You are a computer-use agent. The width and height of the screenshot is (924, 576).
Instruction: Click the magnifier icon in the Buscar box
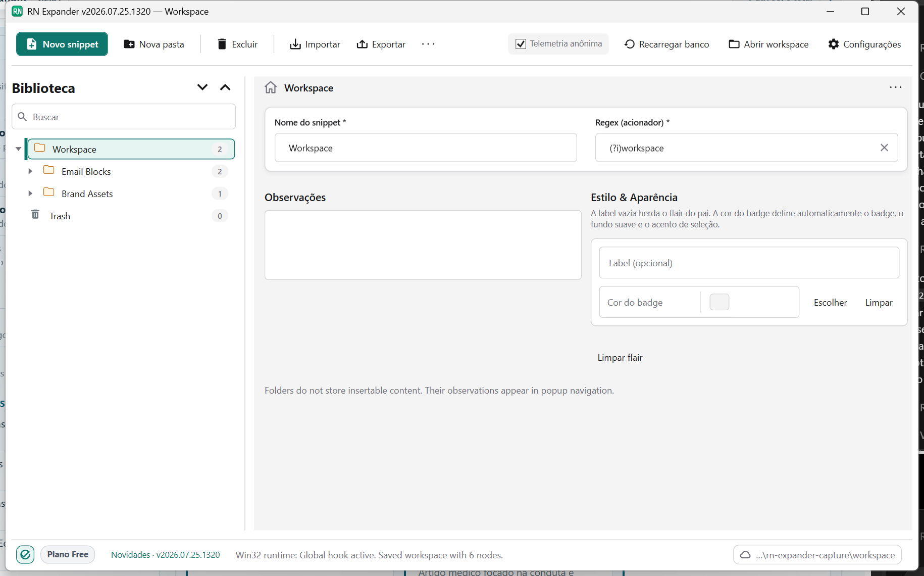(x=22, y=117)
